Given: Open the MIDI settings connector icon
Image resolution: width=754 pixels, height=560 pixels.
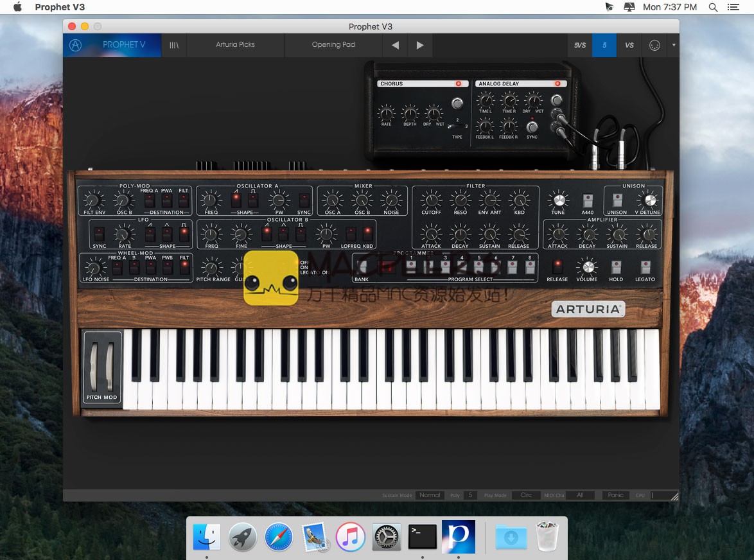Looking at the screenshot, I should pyautogui.click(x=654, y=45).
